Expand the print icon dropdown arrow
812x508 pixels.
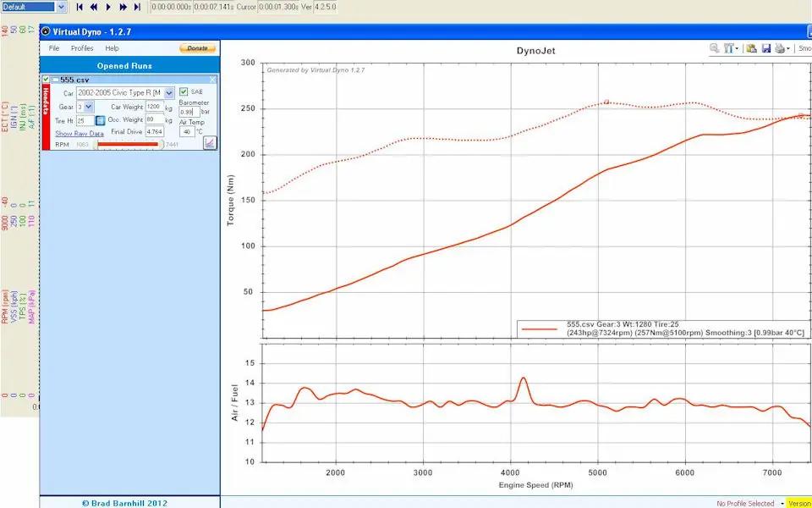click(788, 49)
